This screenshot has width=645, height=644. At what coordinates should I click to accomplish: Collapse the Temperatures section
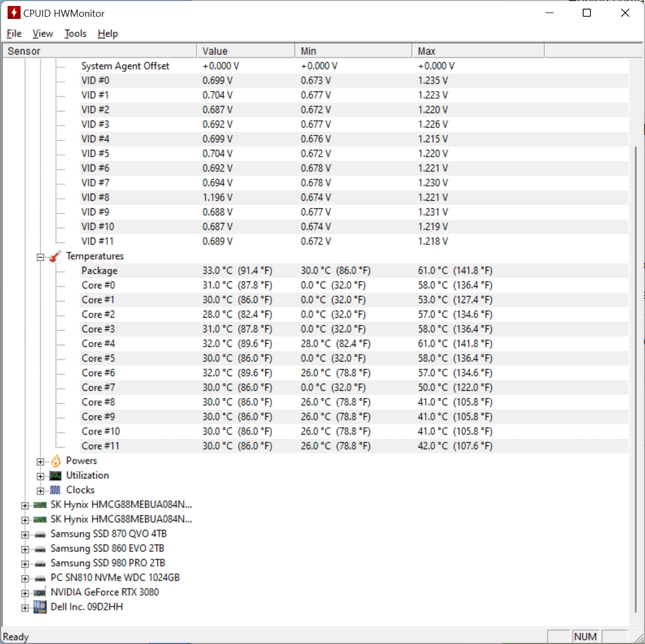pos(40,257)
